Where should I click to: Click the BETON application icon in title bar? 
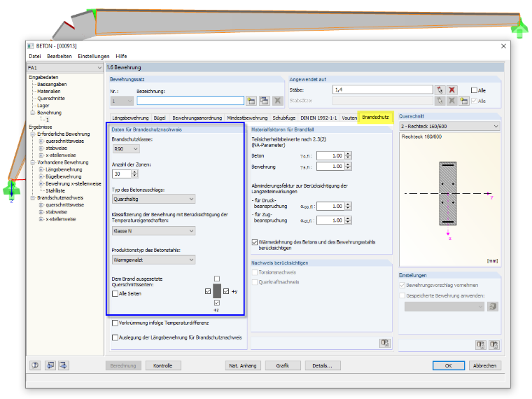coord(31,45)
